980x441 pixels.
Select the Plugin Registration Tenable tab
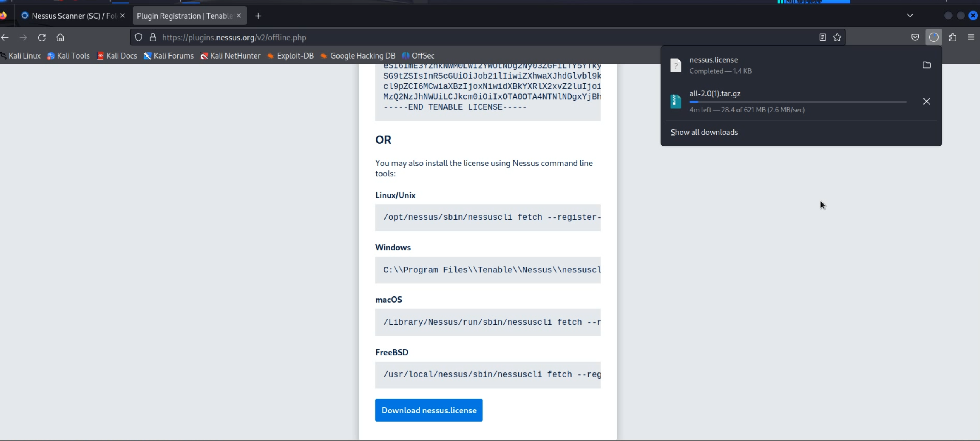pyautogui.click(x=184, y=16)
